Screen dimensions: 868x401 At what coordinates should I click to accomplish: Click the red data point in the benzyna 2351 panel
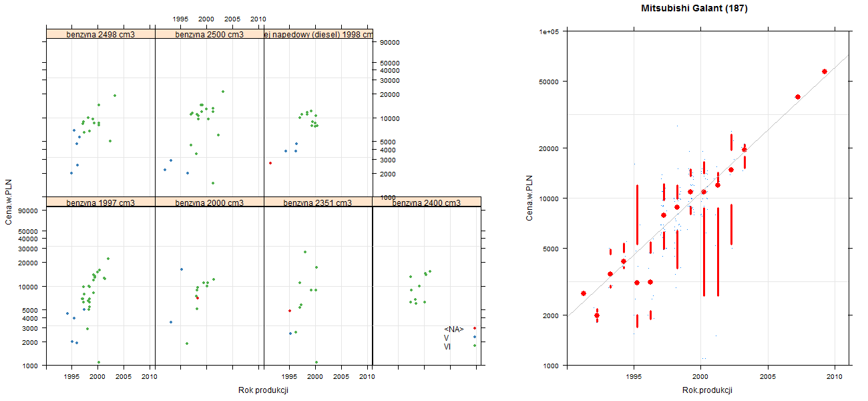[290, 311]
